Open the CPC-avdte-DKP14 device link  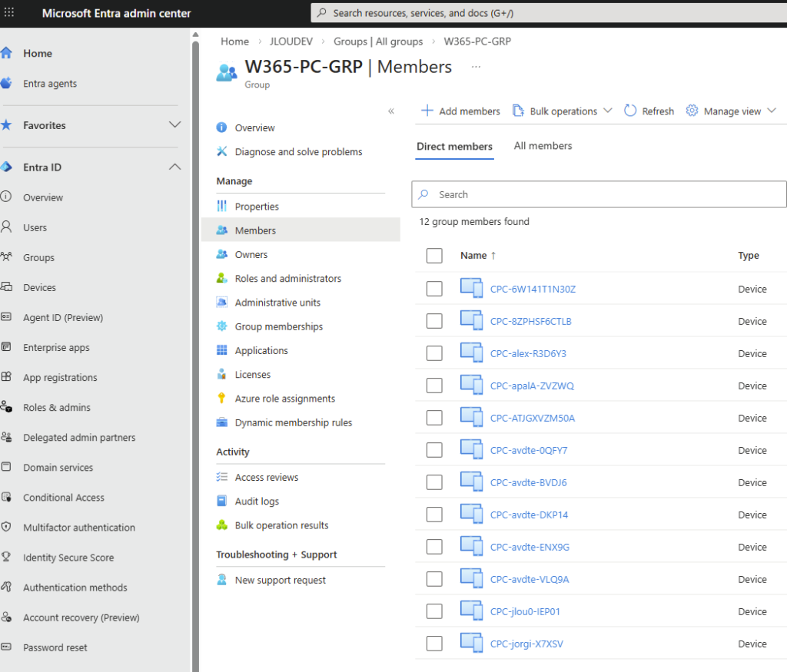[529, 515]
